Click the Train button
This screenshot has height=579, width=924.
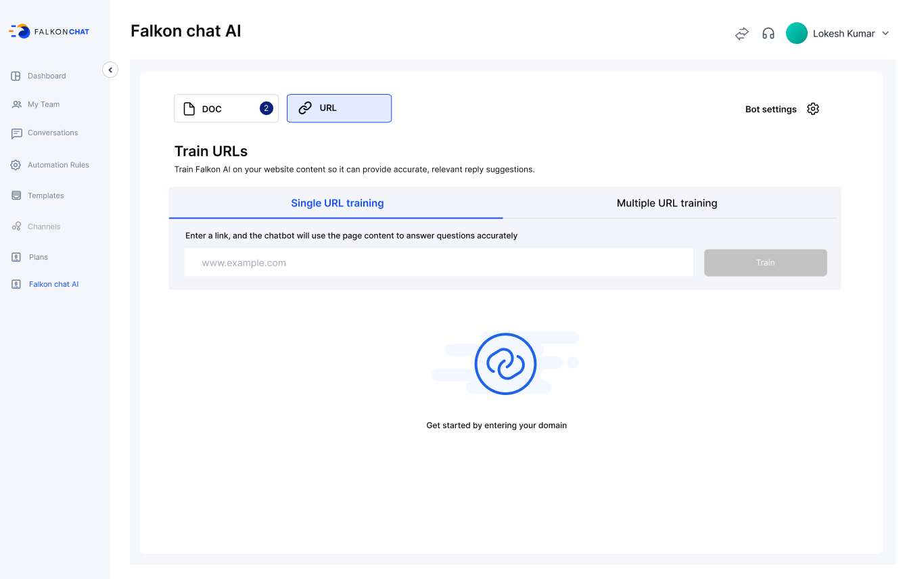click(765, 262)
